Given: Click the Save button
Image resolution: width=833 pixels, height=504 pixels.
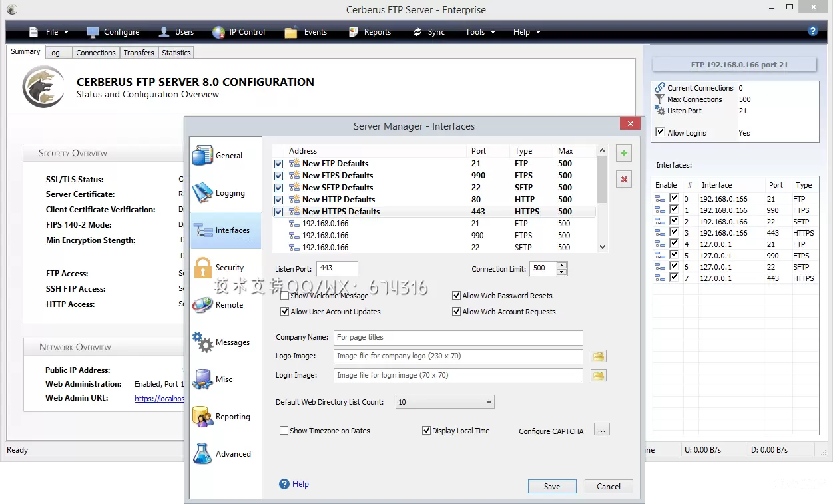Looking at the screenshot, I should (x=552, y=486).
